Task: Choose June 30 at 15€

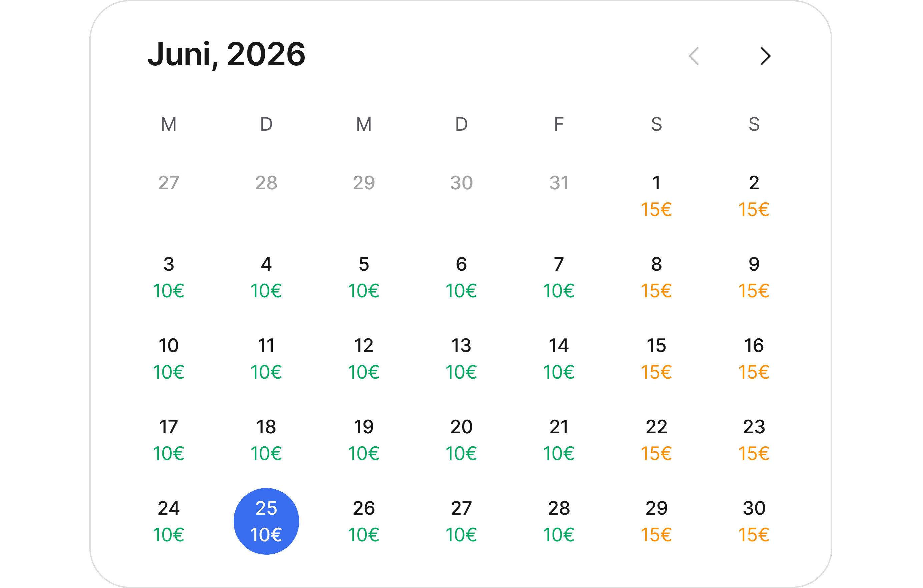Action: click(x=754, y=521)
